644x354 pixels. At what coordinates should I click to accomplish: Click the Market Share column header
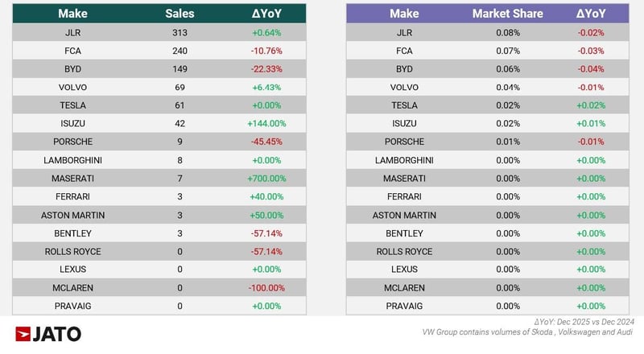click(507, 14)
